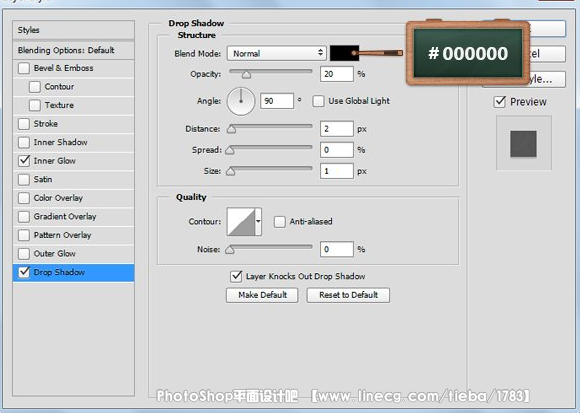Open the Blend Mode dropdown
Image resolution: width=580 pixels, height=413 pixels.
277,54
